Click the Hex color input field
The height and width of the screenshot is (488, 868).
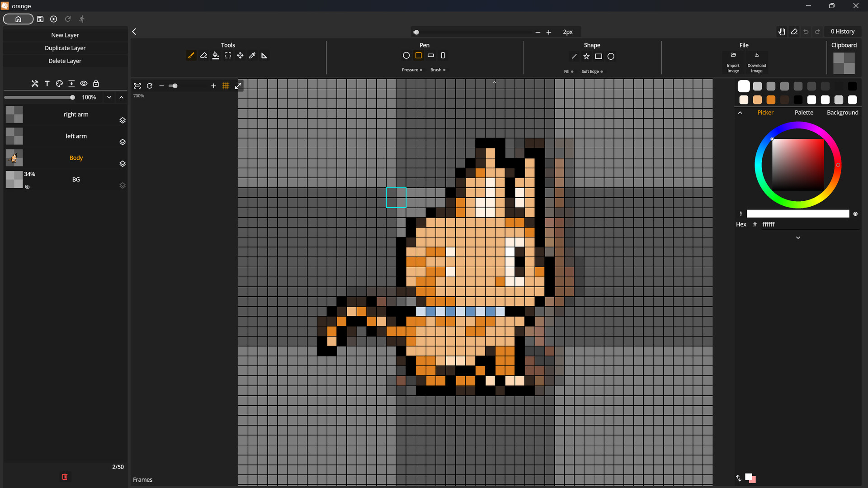click(809, 224)
